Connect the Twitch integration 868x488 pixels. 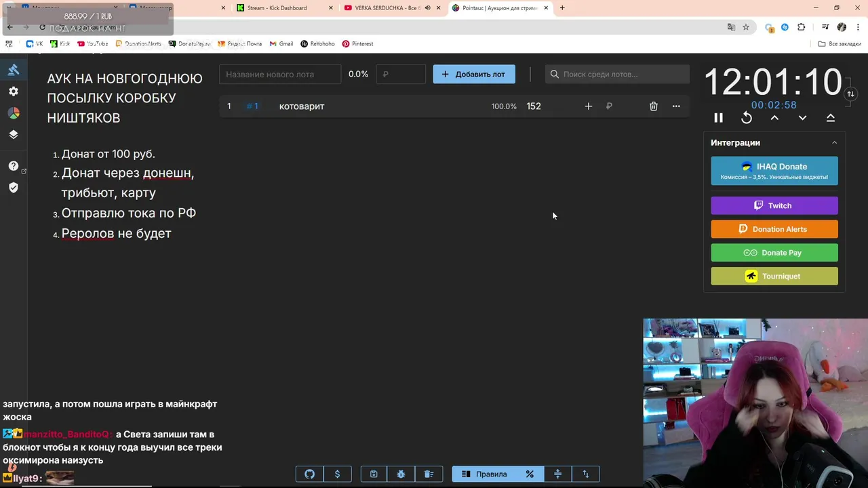(774, 205)
